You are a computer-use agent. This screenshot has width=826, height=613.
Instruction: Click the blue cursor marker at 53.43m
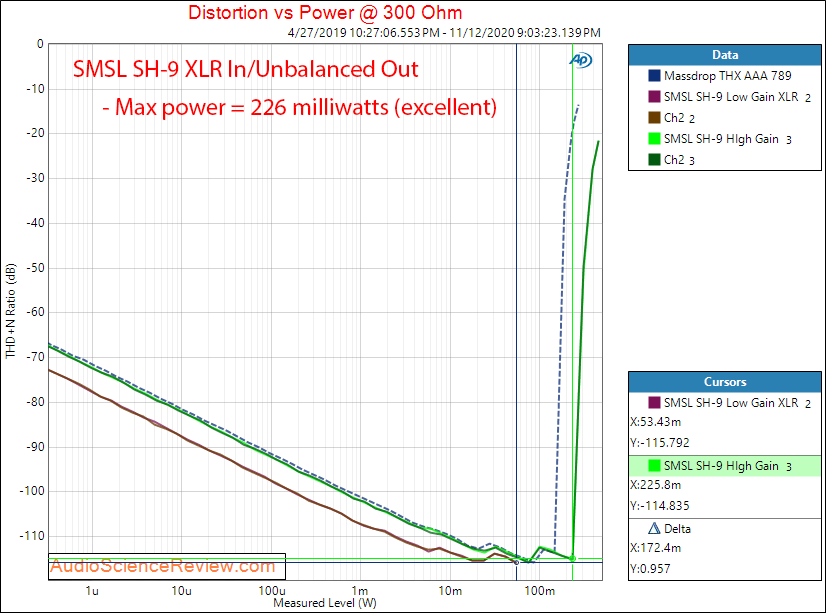tap(516, 562)
